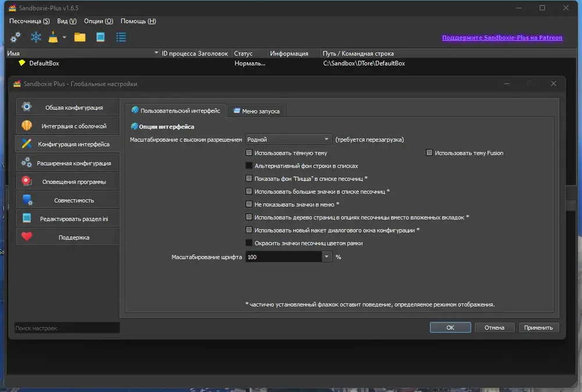Click the snowflake snapshot toolbar icon

point(36,37)
